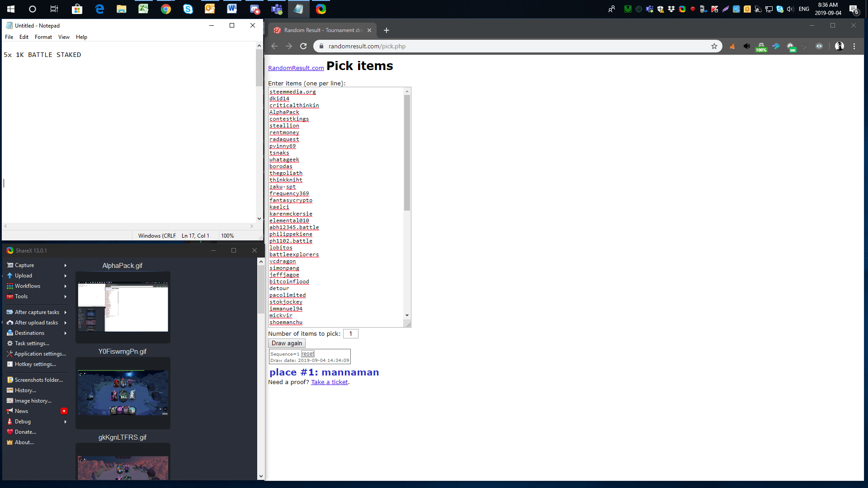
Task: Expand Tools submenu arrow
Action: (x=66, y=296)
